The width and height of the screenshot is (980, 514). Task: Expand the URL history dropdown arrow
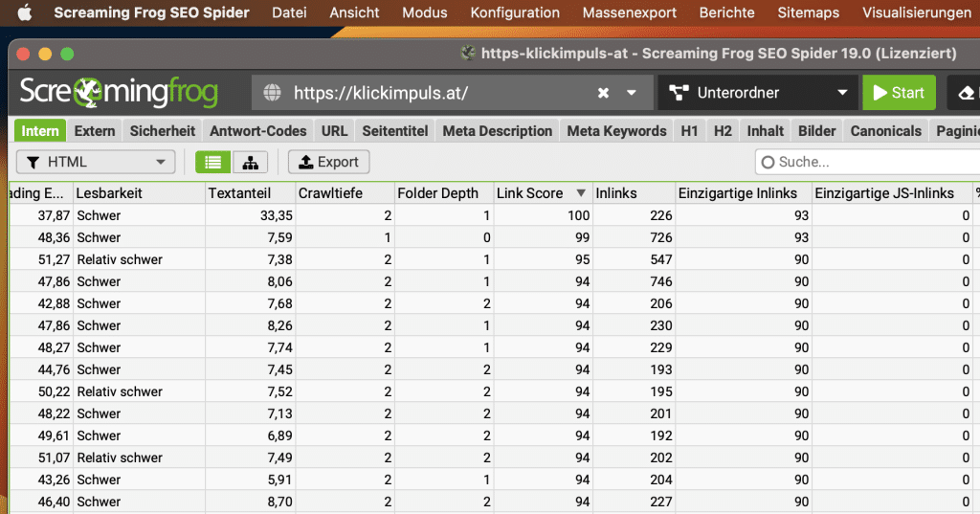pyautogui.click(x=632, y=93)
